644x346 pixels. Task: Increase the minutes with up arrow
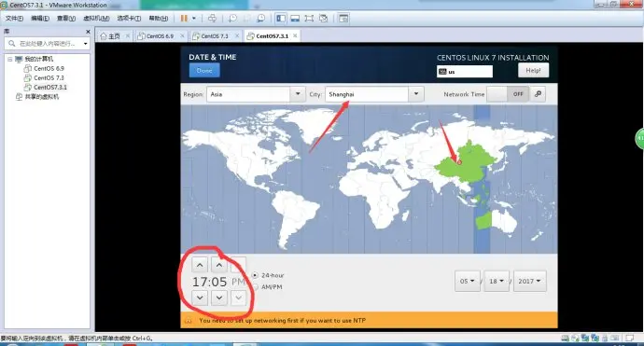click(x=219, y=265)
